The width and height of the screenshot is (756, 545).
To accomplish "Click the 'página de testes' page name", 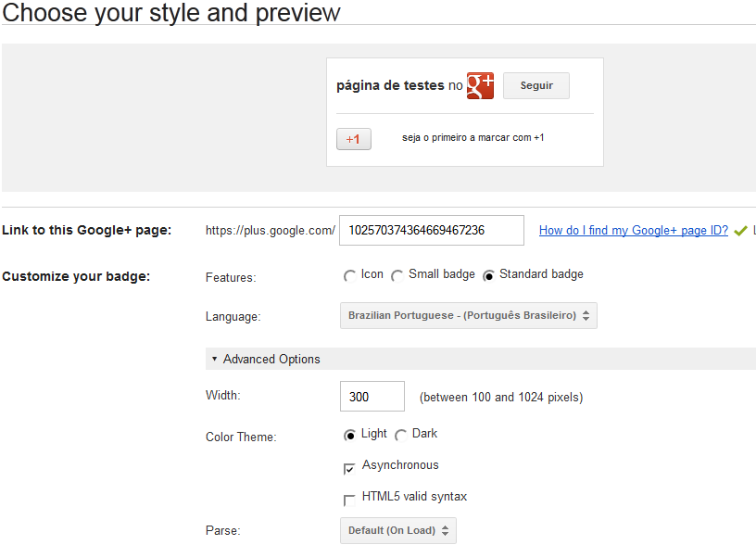I will click(x=390, y=85).
